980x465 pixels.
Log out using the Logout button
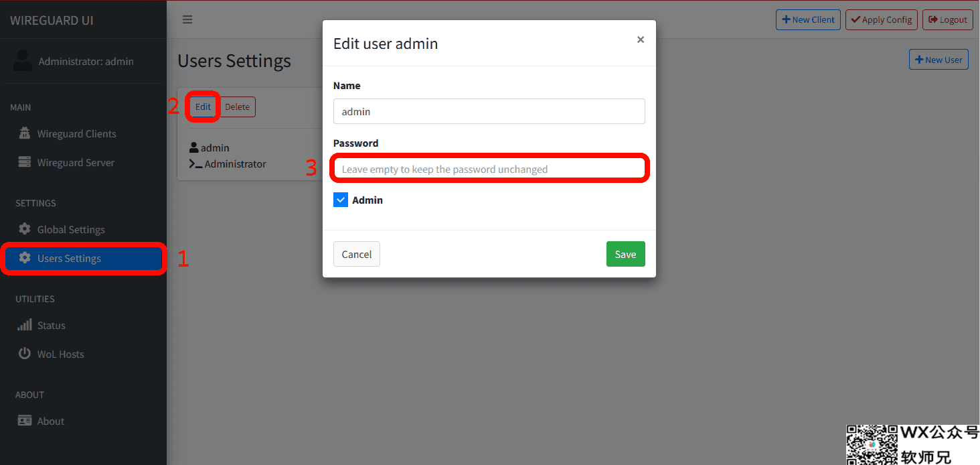tap(948, 19)
